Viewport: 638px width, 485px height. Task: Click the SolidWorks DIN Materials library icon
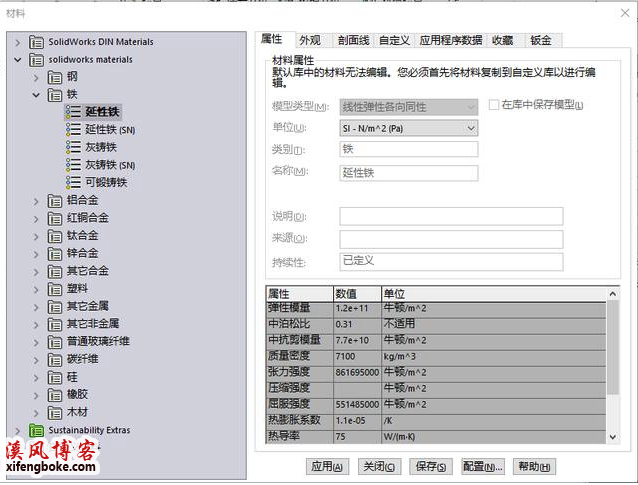pos(36,42)
